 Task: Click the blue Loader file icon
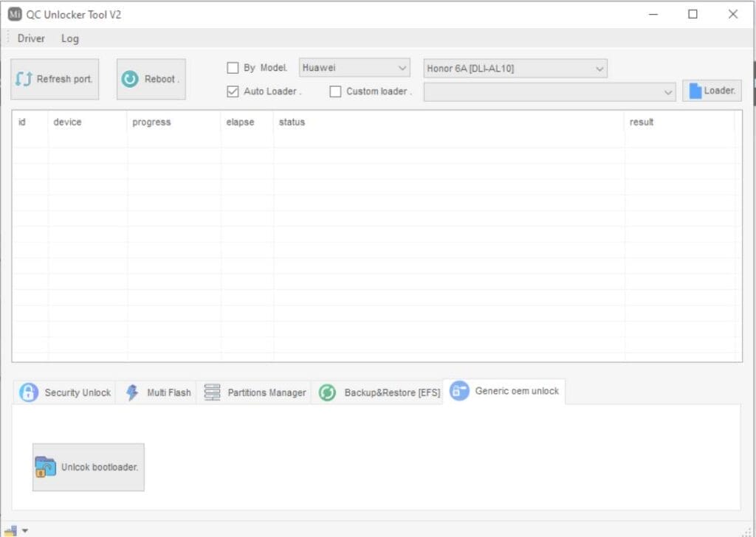click(695, 91)
